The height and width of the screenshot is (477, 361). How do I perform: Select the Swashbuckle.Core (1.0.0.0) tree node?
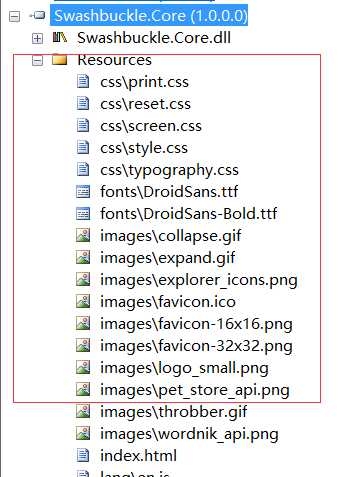[149, 15]
